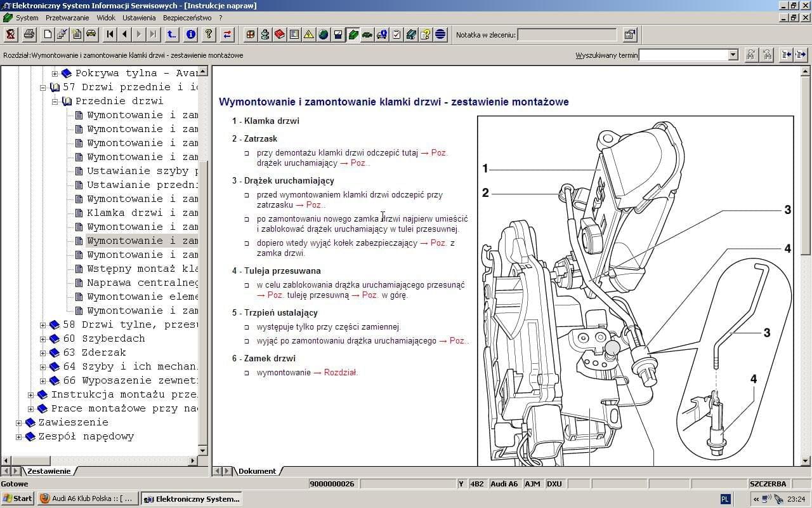Jump to first page with navigation arrow
Viewport: 812px width, 508px height.
point(110,34)
